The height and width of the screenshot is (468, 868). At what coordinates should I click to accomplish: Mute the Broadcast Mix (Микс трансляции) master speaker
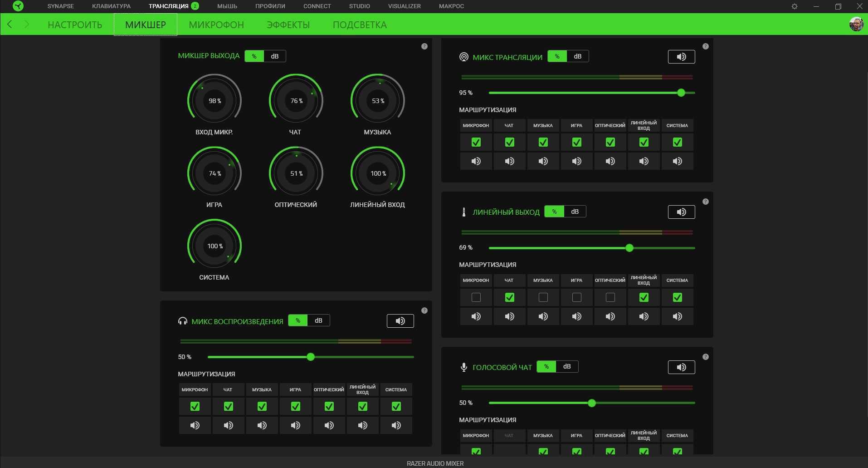coord(681,57)
